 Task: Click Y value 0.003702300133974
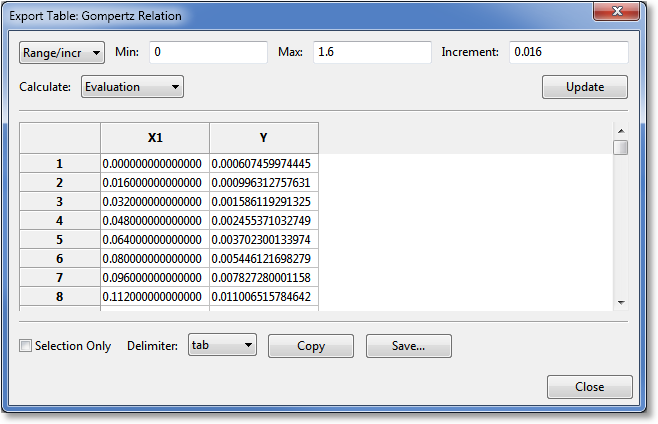[264, 239]
